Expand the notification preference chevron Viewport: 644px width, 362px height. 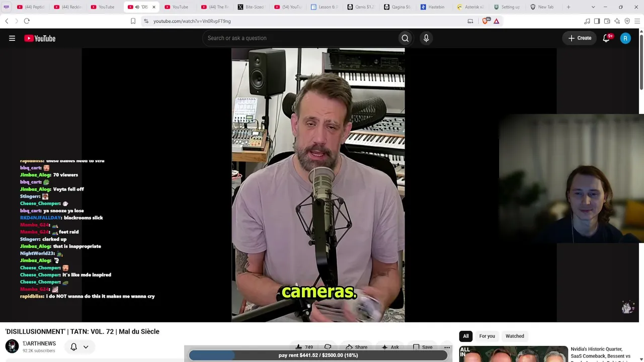86,347
